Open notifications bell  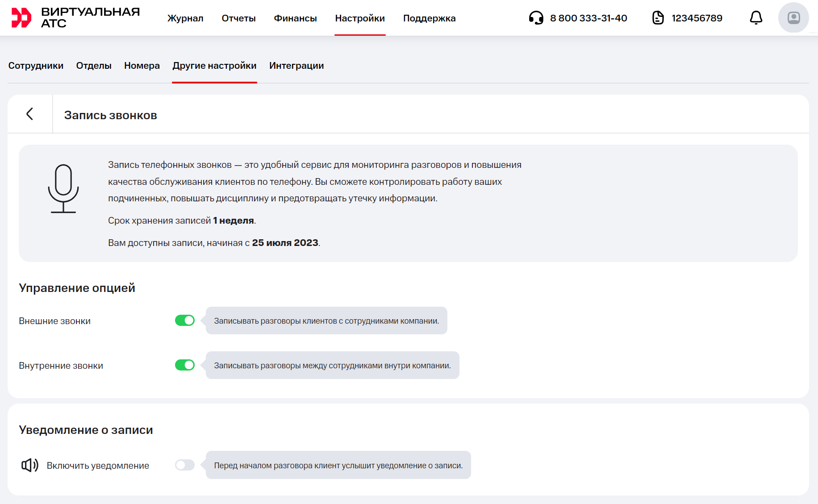tap(755, 18)
